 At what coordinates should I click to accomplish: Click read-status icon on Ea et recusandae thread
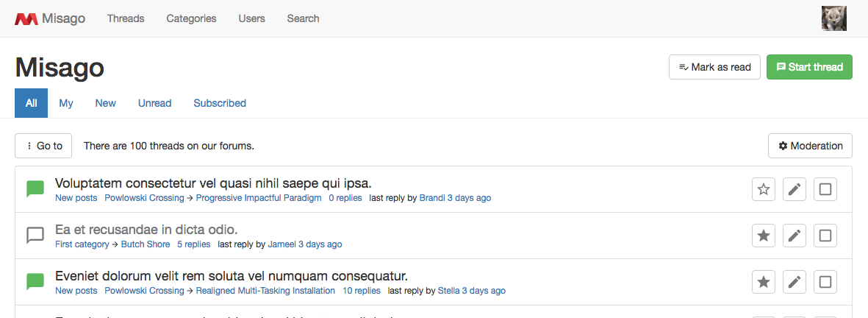click(35, 236)
